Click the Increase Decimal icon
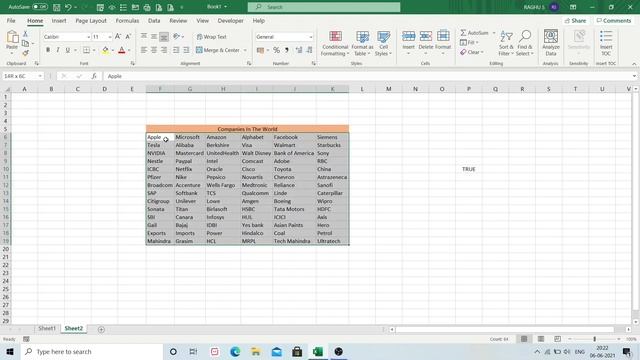Viewport: 640px width, 360px height. 299,50
